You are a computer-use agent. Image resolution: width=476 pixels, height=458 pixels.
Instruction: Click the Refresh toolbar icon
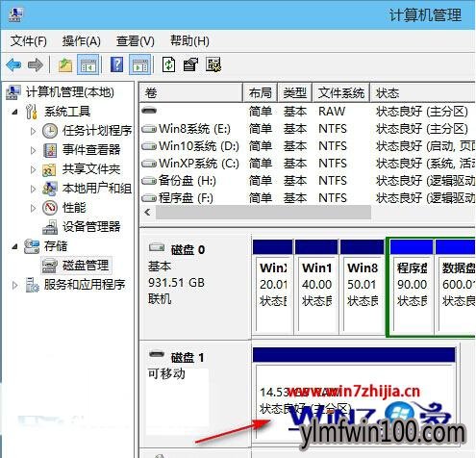point(168,64)
